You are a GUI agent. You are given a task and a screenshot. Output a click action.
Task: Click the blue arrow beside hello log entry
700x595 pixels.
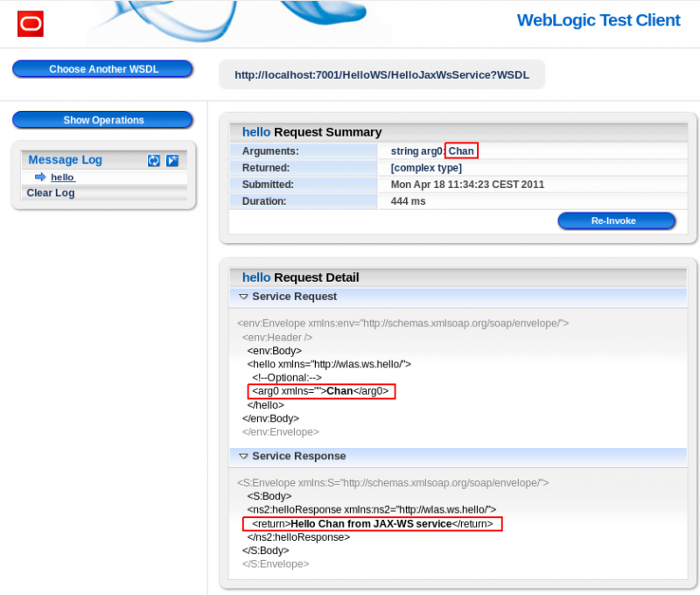click(40, 177)
